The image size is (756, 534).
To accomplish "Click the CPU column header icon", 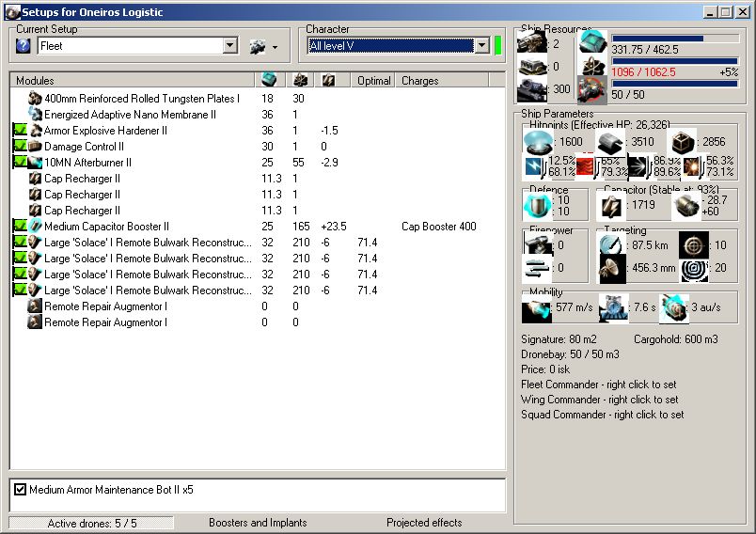I will pyautogui.click(x=269, y=80).
